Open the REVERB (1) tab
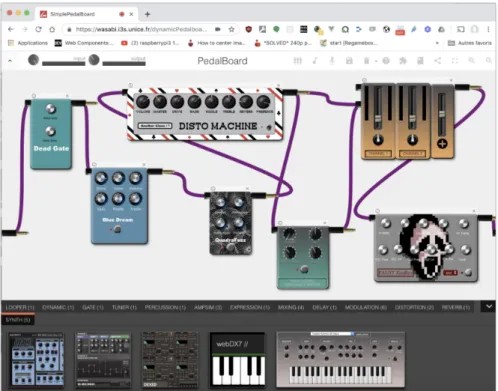 pyautogui.click(x=456, y=307)
